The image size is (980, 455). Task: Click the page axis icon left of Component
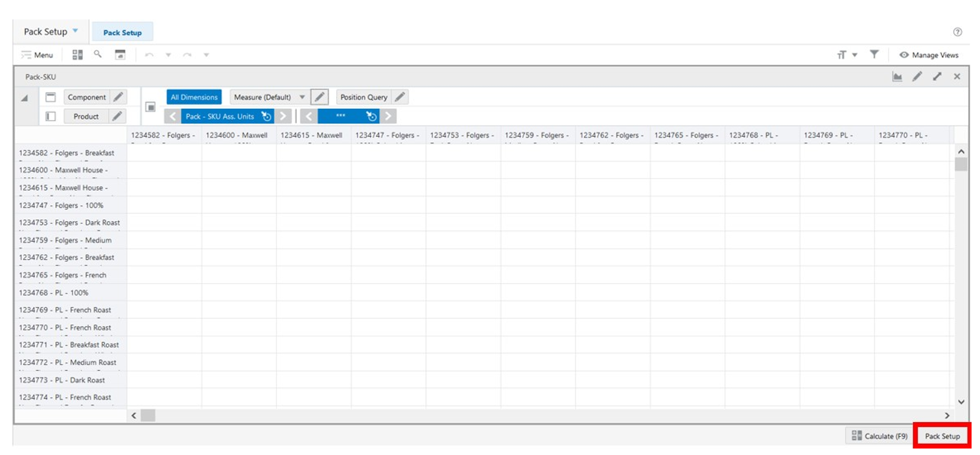51,97
